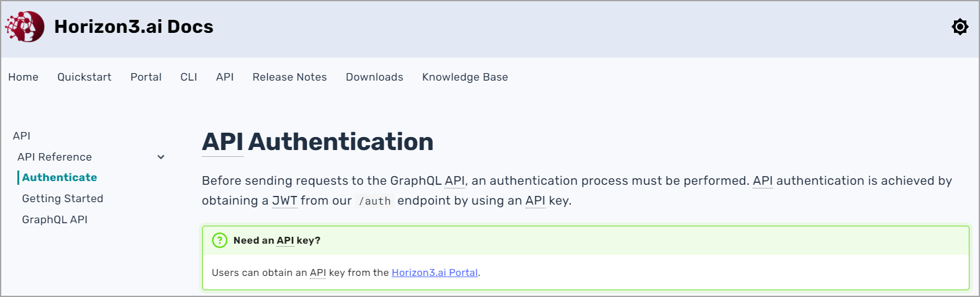Open the CLI tab
The image size is (980, 297).
coord(188,77)
